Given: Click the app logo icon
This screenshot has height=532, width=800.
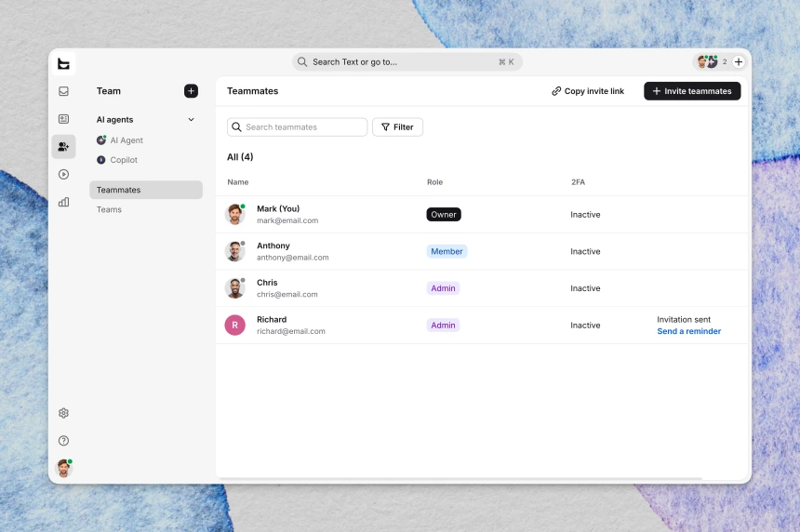Looking at the screenshot, I should pos(63,64).
